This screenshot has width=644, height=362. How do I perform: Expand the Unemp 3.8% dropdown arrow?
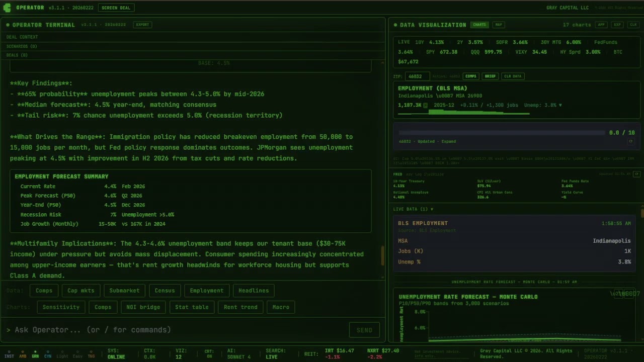click(560, 105)
